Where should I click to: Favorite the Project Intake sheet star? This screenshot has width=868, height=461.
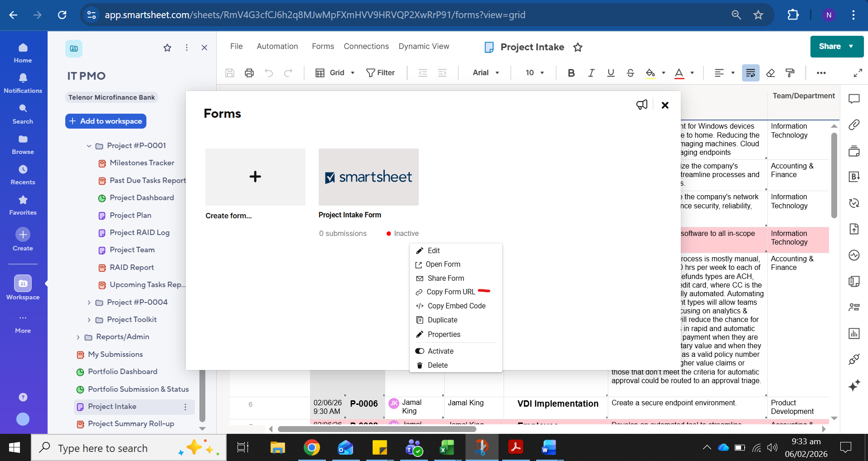click(578, 47)
